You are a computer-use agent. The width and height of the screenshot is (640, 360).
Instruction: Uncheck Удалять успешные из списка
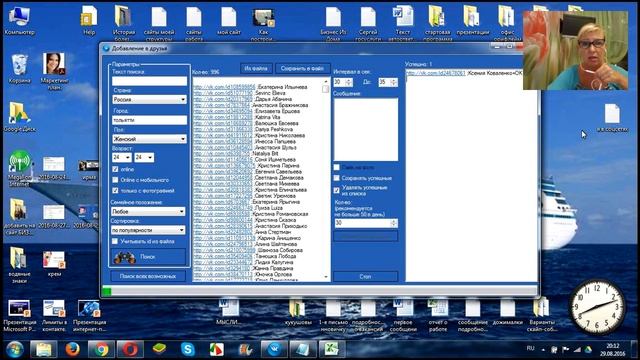click(336, 190)
